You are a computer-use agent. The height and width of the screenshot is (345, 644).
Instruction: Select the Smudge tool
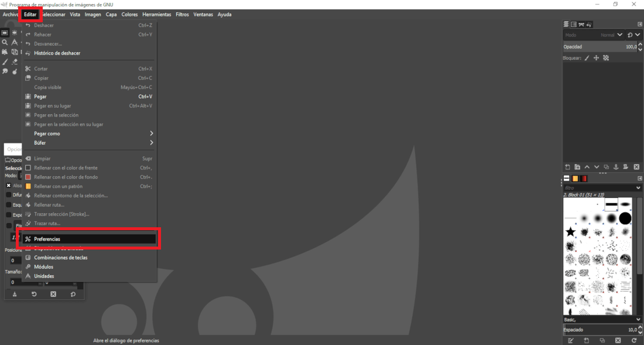[5, 71]
